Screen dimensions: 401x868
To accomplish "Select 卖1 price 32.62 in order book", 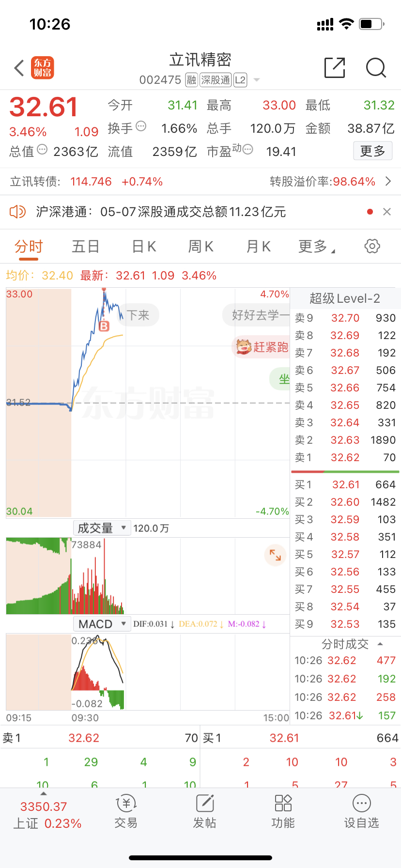I will point(345,458).
